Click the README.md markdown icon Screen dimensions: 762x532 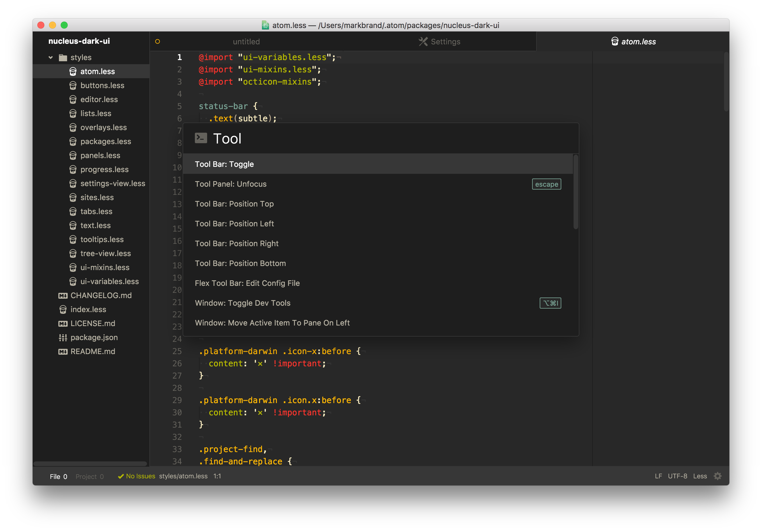pos(63,351)
